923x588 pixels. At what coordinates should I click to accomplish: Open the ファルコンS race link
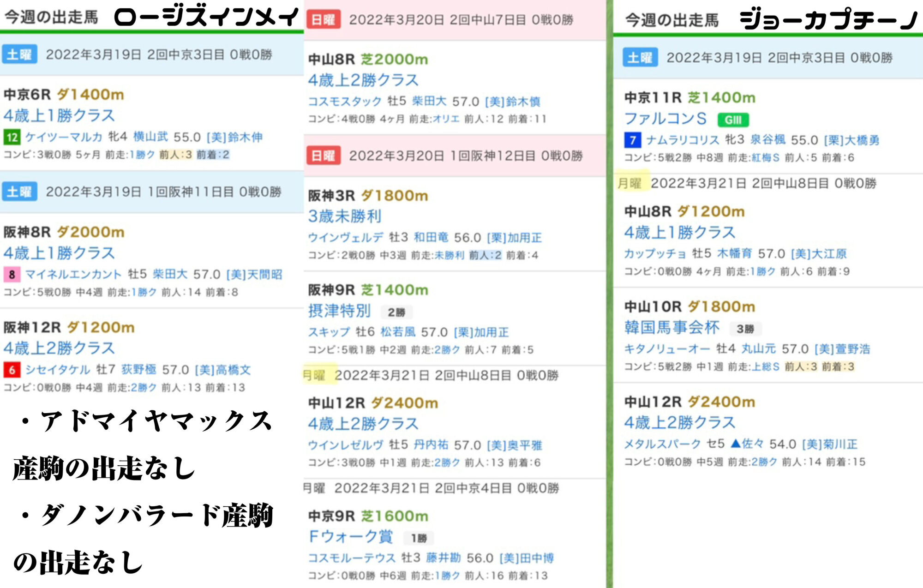[665, 119]
